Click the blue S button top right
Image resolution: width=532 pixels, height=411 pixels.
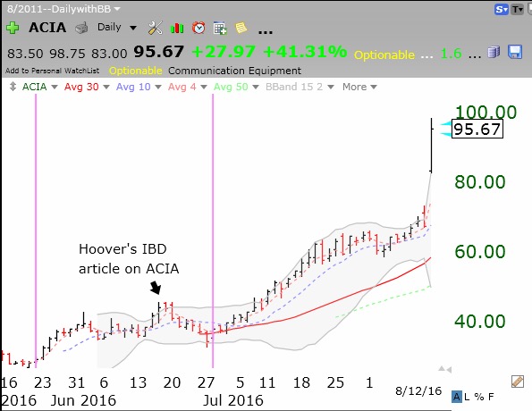pyautogui.click(x=501, y=10)
